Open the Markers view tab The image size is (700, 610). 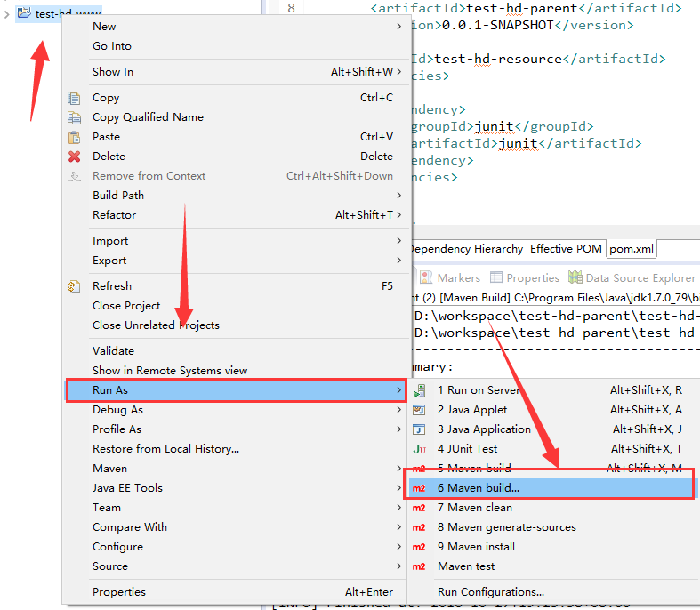[450, 278]
